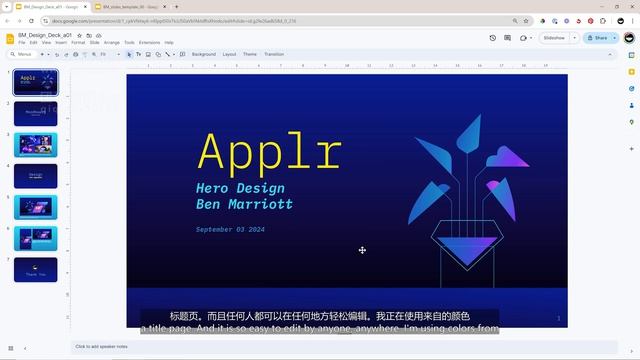This screenshot has width=640, height=360.
Task: Click the speaker notes field
Action: [344, 347]
